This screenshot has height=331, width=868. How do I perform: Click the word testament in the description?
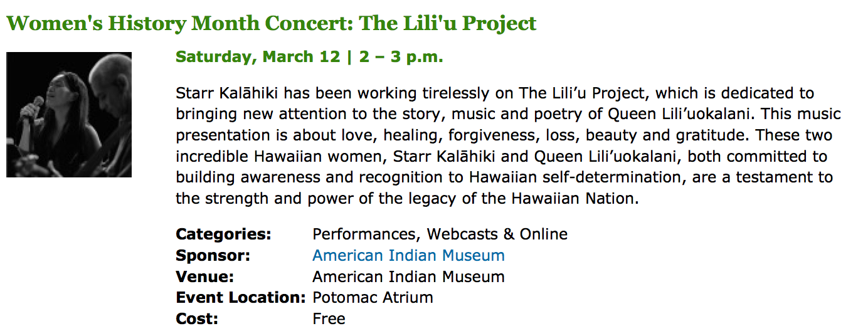(x=762, y=178)
